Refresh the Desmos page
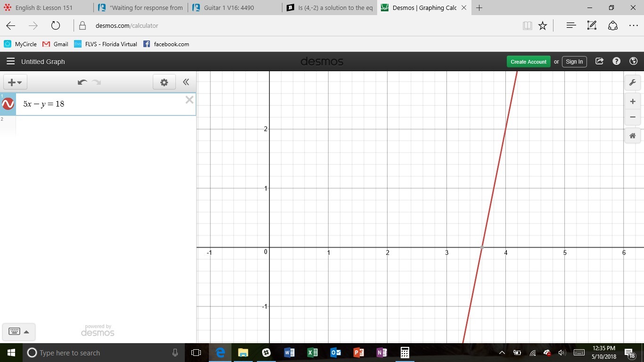Screen dimensions: 644x362 (x=55, y=25)
